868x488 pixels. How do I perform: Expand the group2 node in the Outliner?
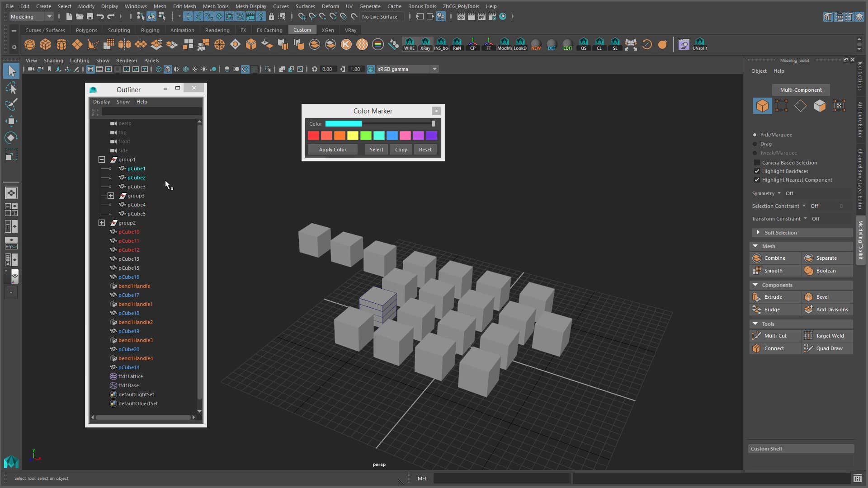pyautogui.click(x=101, y=223)
